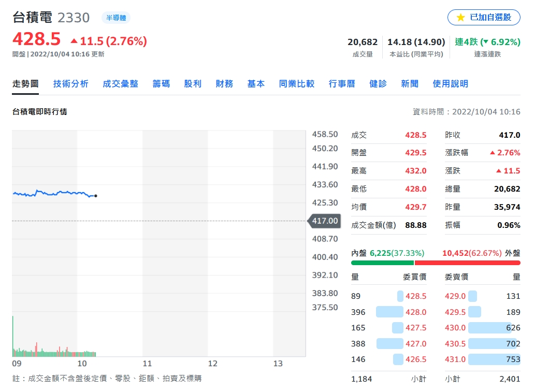Click the ask price 429.5
This screenshot has width=535, height=392.
pos(455,312)
